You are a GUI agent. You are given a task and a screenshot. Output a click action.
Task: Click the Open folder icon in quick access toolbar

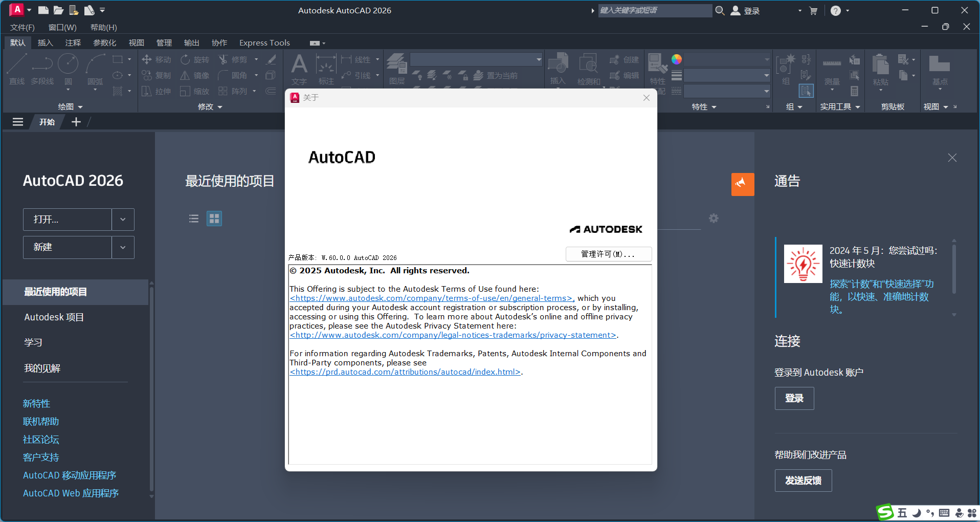(58, 10)
